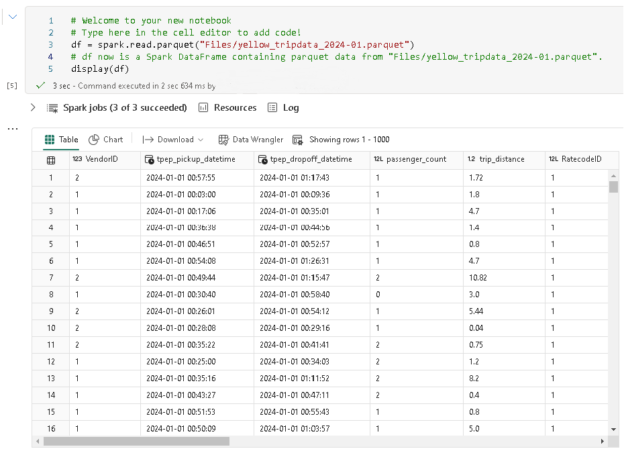The width and height of the screenshot is (624, 451).
Task: Open the Spark jobs list icon
Action: point(53,108)
